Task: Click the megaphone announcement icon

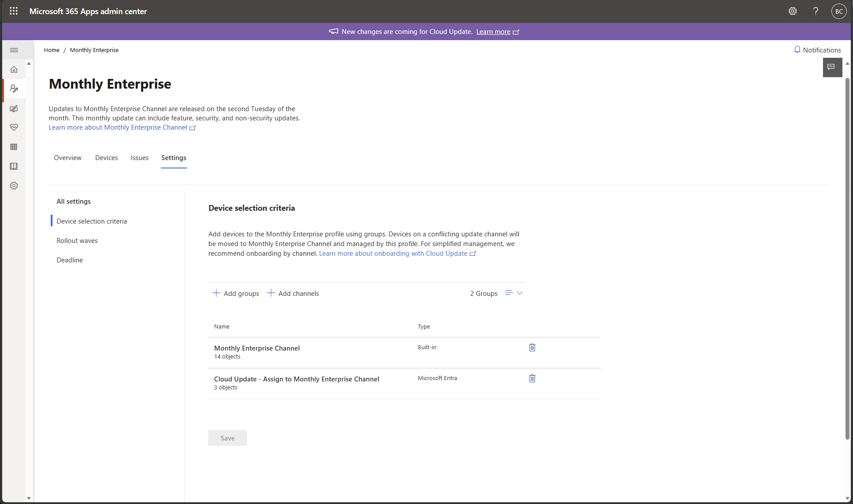Action: 333,31
